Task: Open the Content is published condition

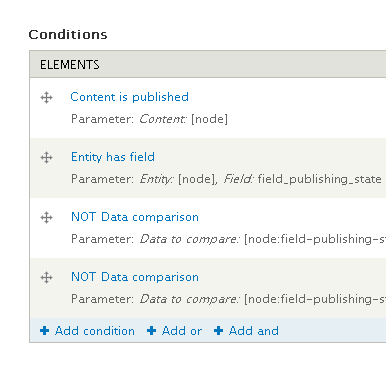Action: (x=129, y=97)
